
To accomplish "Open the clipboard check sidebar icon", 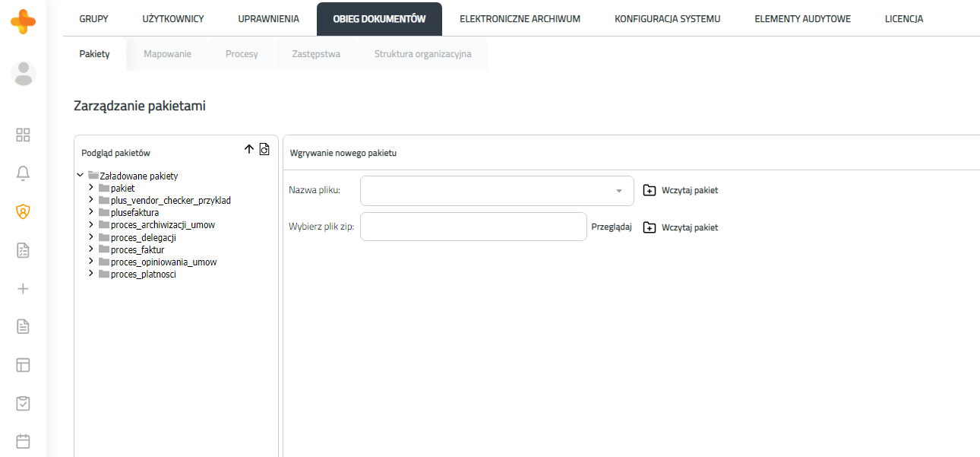I will (x=23, y=403).
